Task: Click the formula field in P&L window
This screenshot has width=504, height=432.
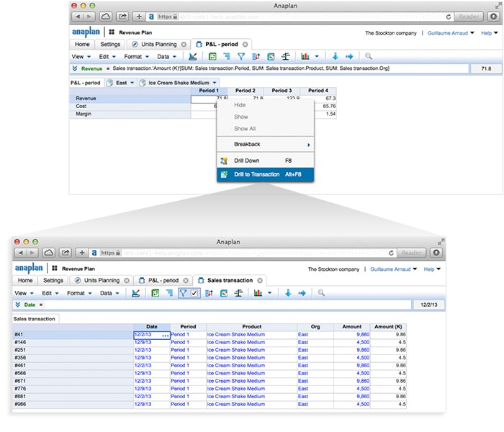Action: 289,68
